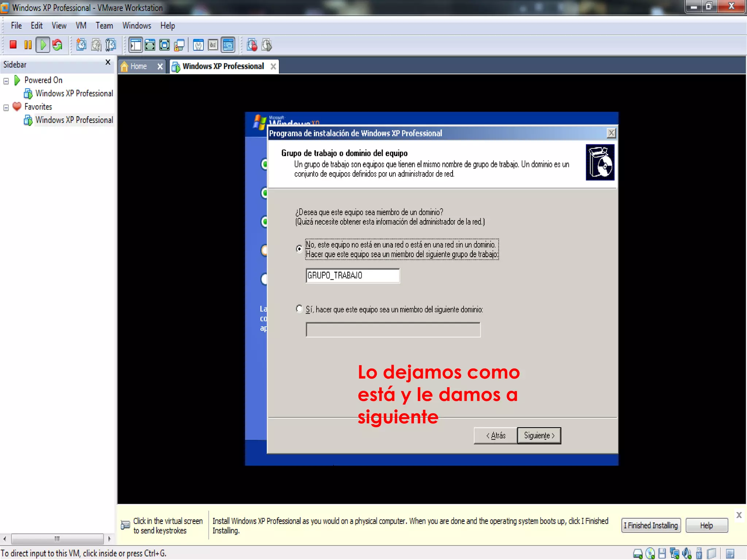Close the Home tab

coord(160,66)
